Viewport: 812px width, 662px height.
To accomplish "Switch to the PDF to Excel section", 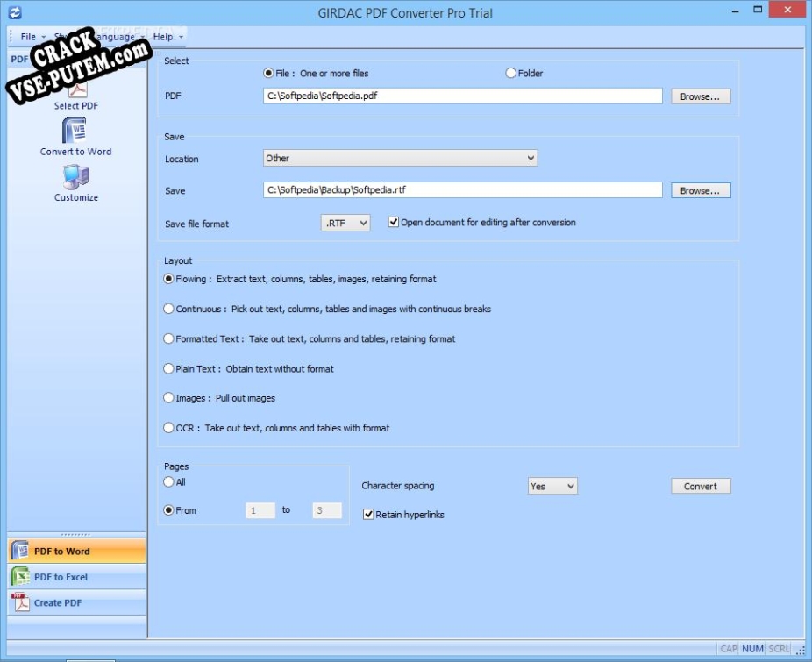I will [76, 577].
